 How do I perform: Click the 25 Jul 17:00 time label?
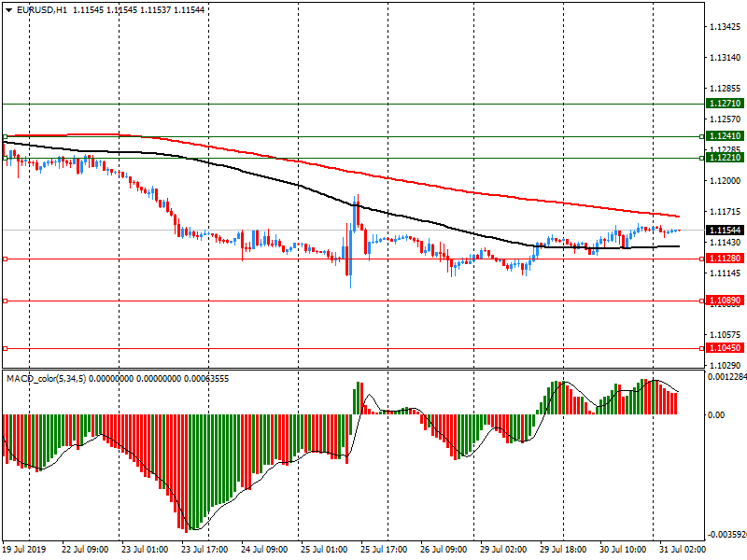[x=384, y=550]
